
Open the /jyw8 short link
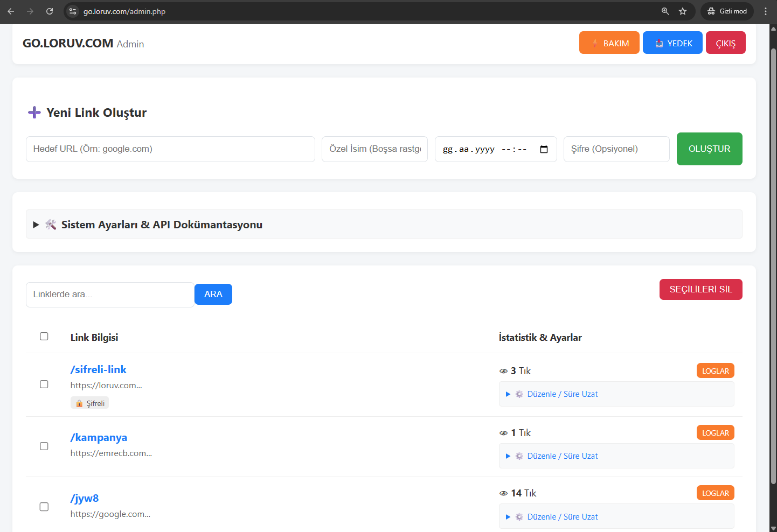[85, 499]
